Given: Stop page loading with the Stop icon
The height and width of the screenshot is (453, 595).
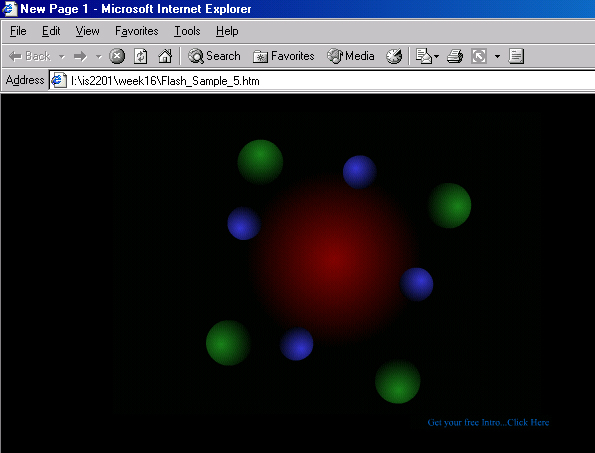Looking at the screenshot, I should [x=117, y=56].
